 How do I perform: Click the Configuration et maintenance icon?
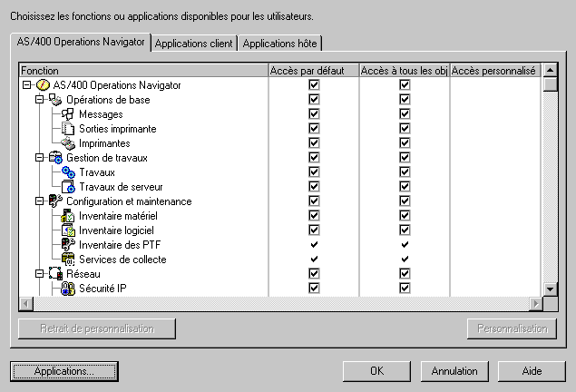click(55, 201)
